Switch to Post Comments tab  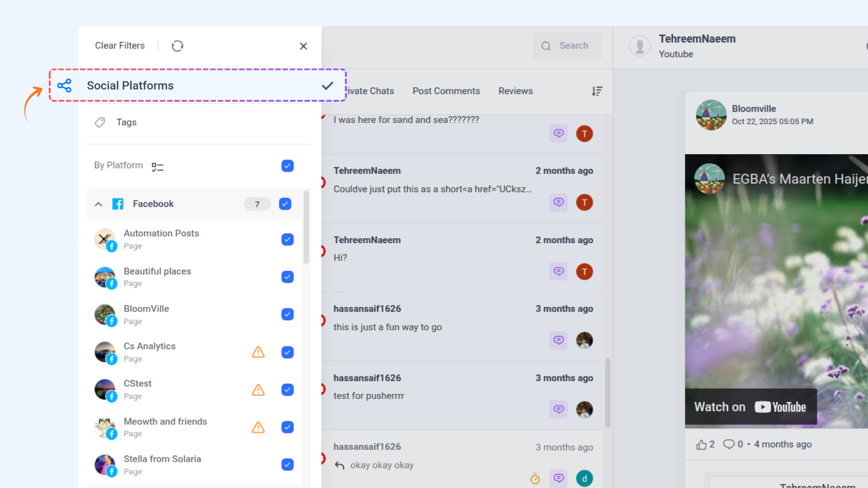coord(446,91)
